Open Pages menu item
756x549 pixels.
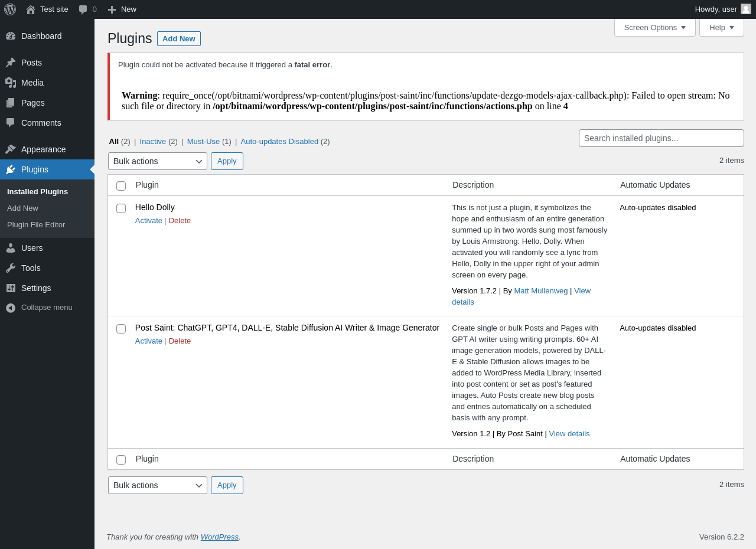pos(47,103)
